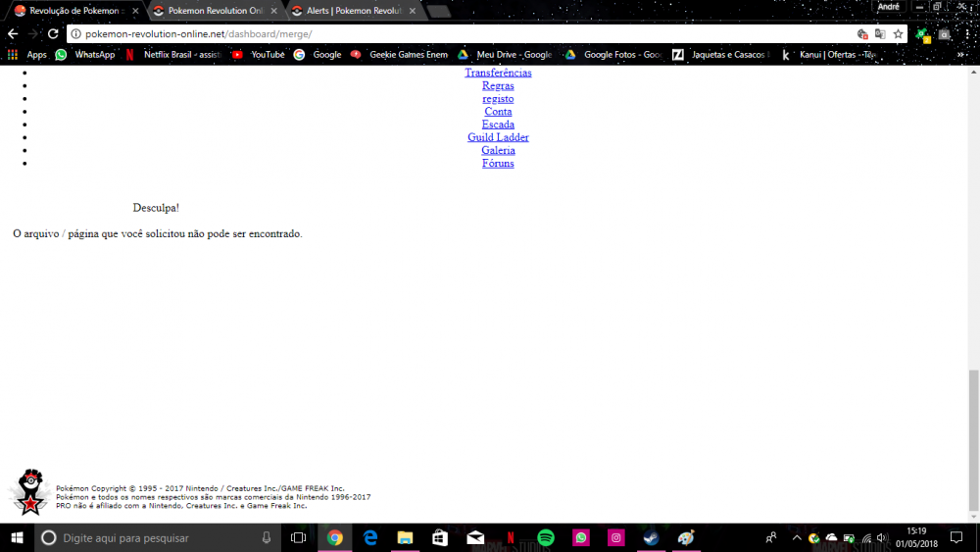Launch Netflix from the taskbar

point(511,537)
